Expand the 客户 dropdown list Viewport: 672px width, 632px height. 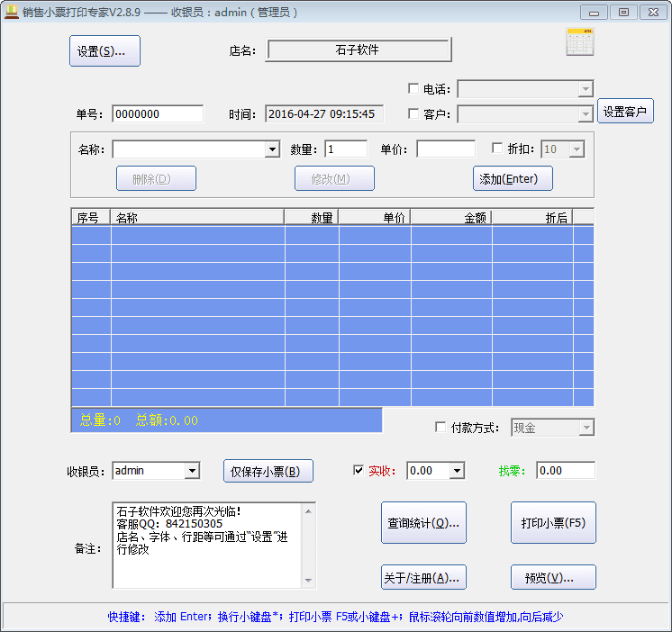(x=586, y=114)
